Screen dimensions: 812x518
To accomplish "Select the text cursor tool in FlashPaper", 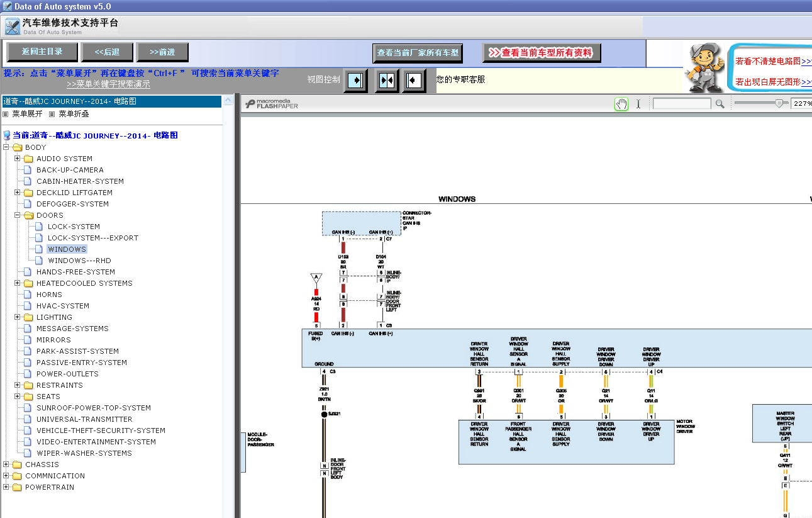I will [x=638, y=104].
